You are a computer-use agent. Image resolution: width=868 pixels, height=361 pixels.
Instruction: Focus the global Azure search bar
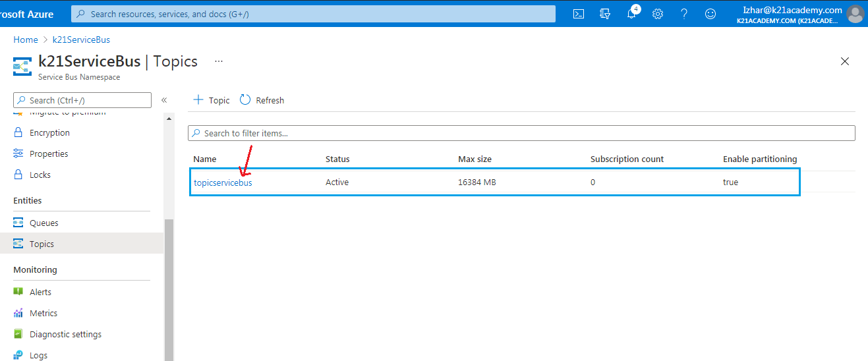[313, 14]
